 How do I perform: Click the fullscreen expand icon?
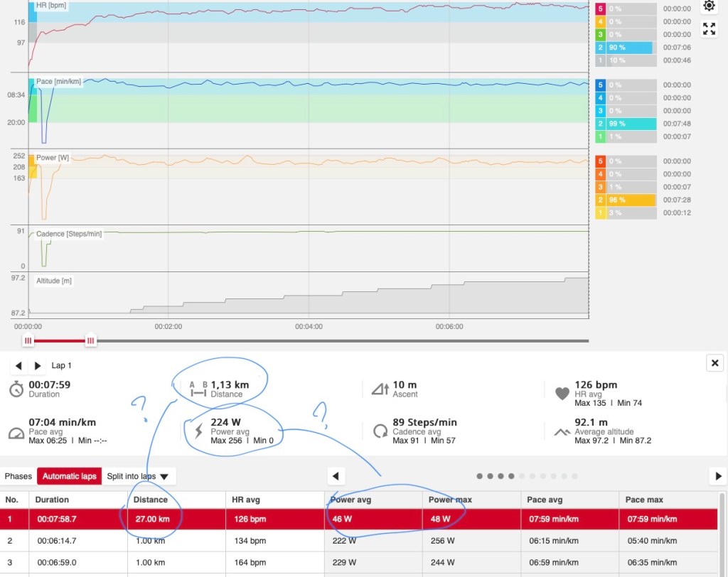tap(709, 29)
